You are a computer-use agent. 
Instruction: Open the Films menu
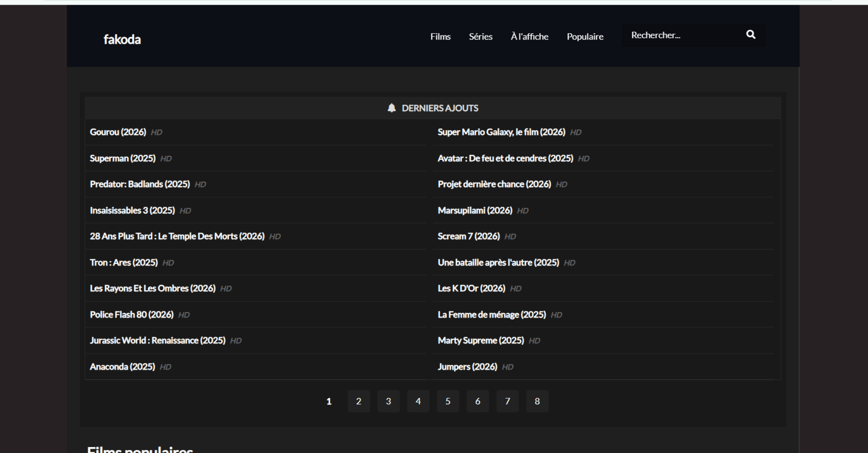440,37
